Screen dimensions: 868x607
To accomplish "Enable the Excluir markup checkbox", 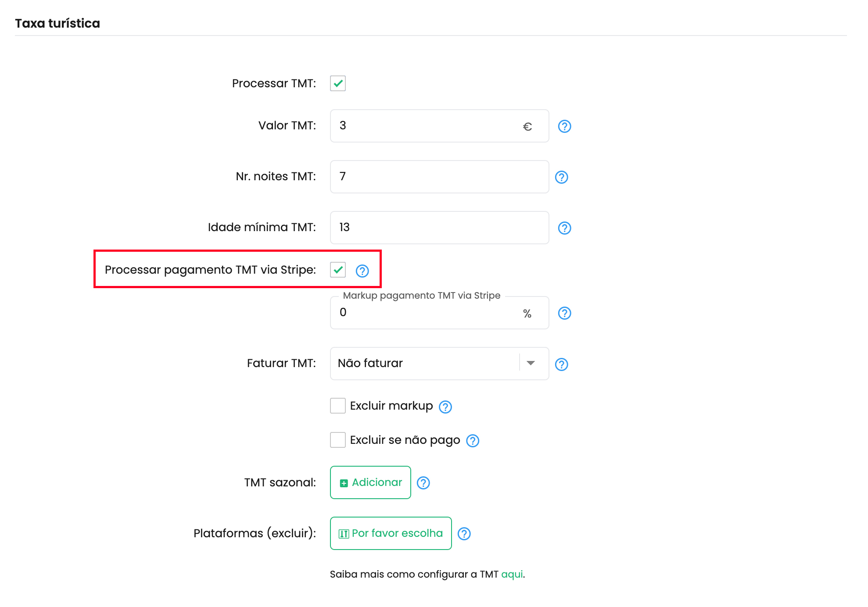I will (x=338, y=406).
